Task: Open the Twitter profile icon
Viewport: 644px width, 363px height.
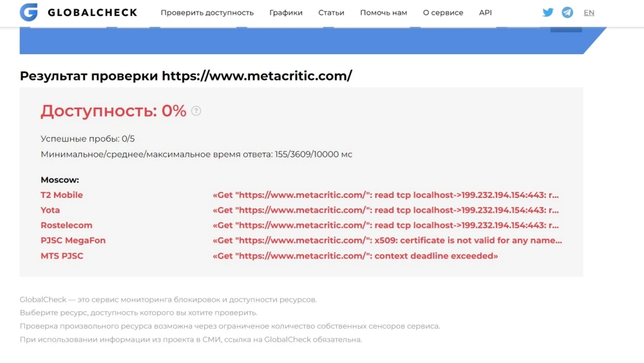Action: coord(548,12)
